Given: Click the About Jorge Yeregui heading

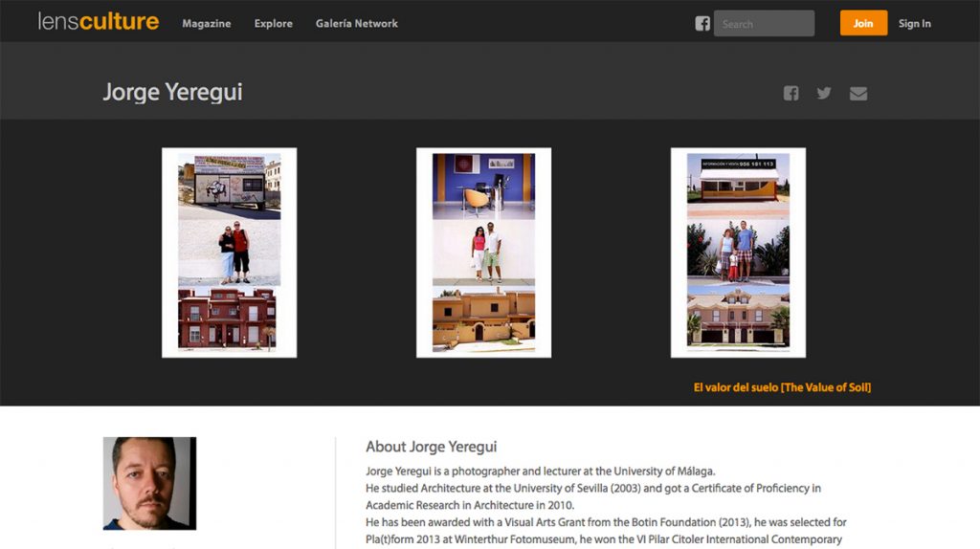Looking at the screenshot, I should point(431,447).
